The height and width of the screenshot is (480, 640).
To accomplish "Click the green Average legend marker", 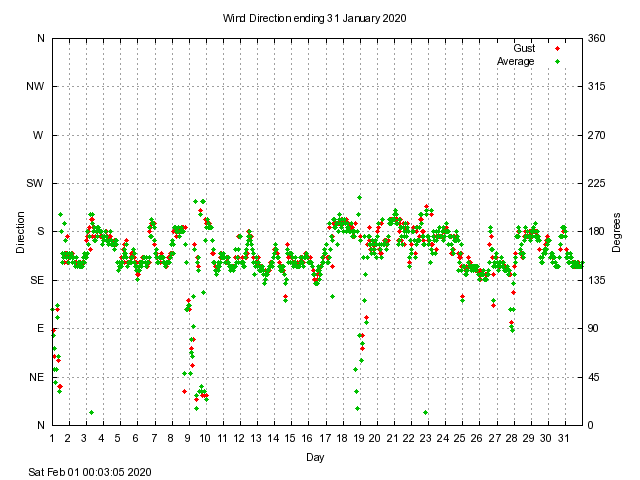I will (558, 62).
